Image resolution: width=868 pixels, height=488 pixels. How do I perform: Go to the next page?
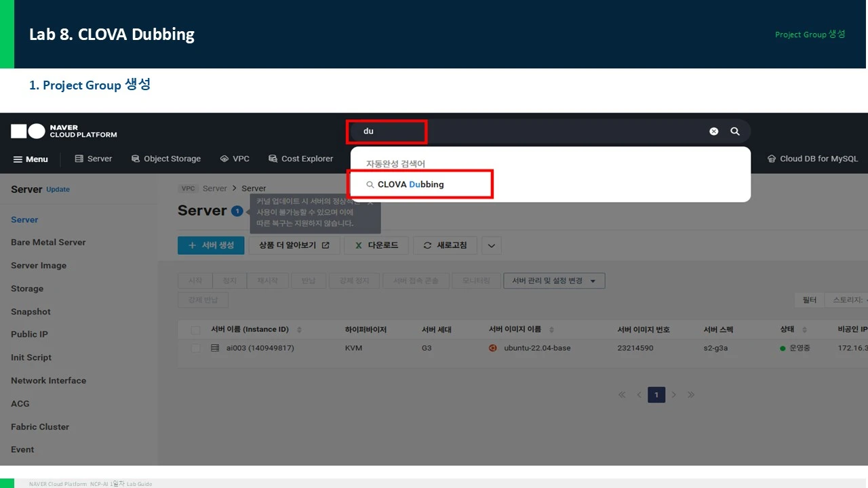point(673,394)
